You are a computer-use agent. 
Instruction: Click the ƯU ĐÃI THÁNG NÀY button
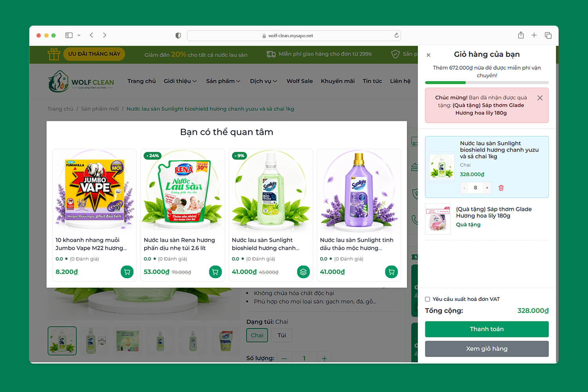(94, 54)
